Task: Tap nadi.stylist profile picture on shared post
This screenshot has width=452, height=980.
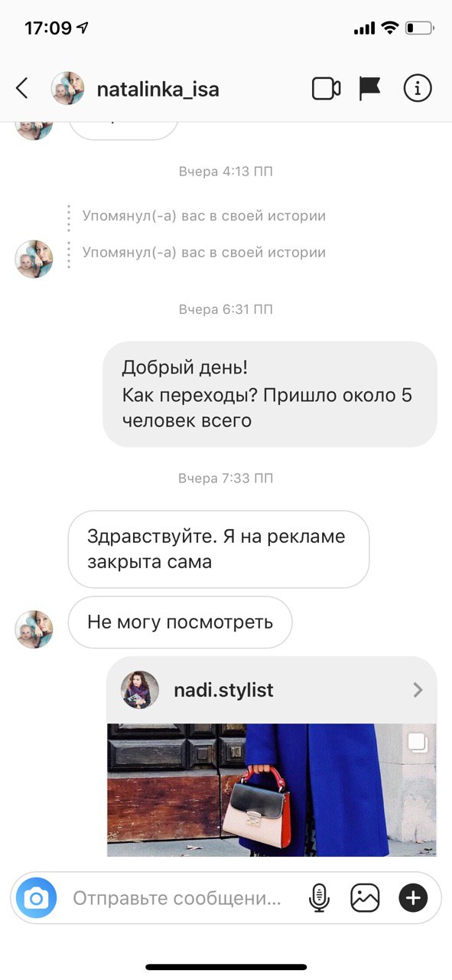Action: click(140, 690)
